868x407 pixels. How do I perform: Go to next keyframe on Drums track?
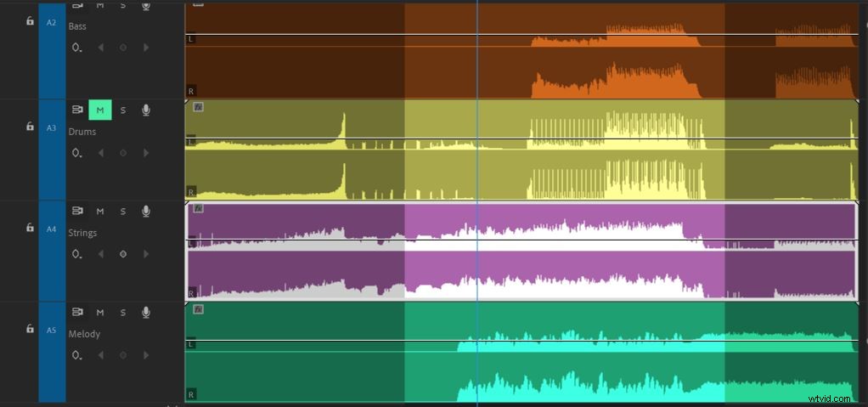[146, 153]
